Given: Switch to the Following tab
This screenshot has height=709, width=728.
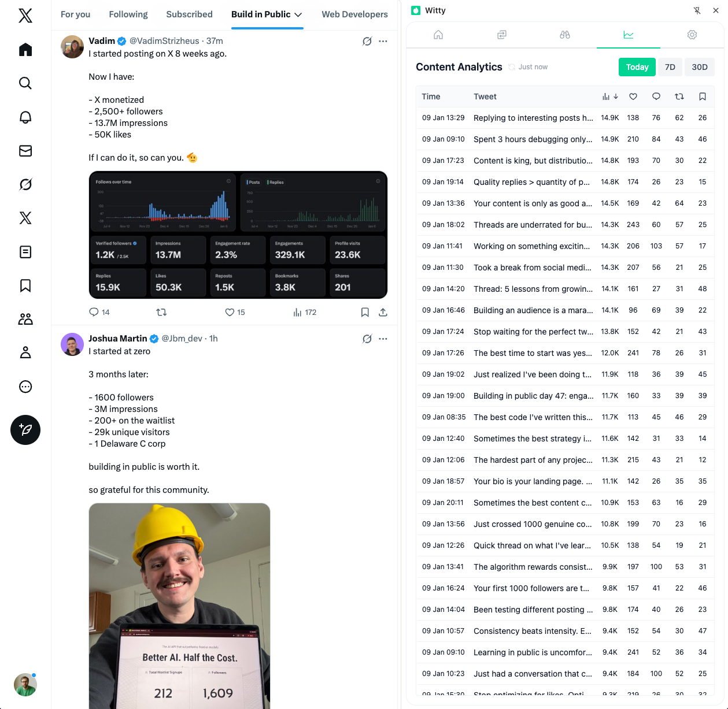Looking at the screenshot, I should 128,14.
